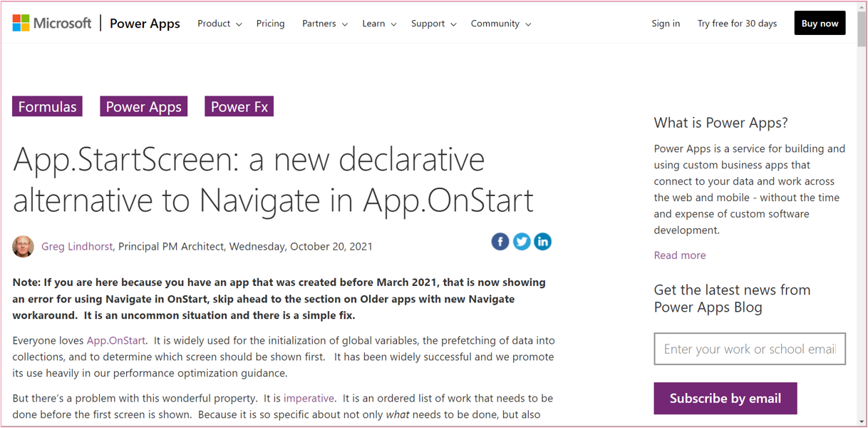
Task: Share article on Twitter
Action: point(522,242)
